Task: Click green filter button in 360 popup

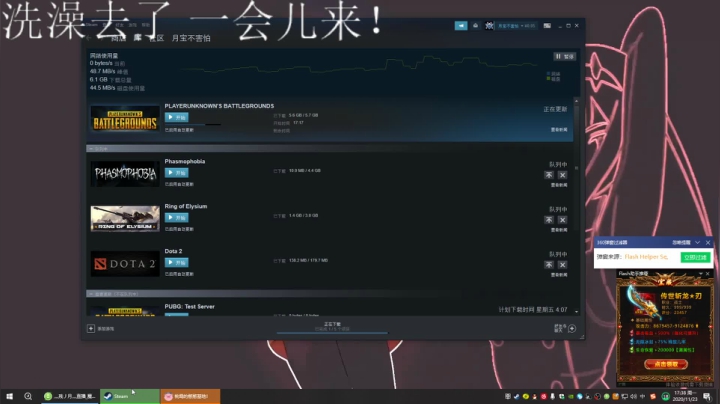Action: [x=695, y=257]
